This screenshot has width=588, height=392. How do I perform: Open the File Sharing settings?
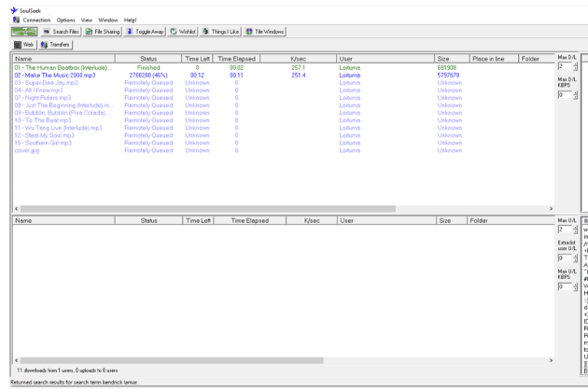click(x=103, y=32)
